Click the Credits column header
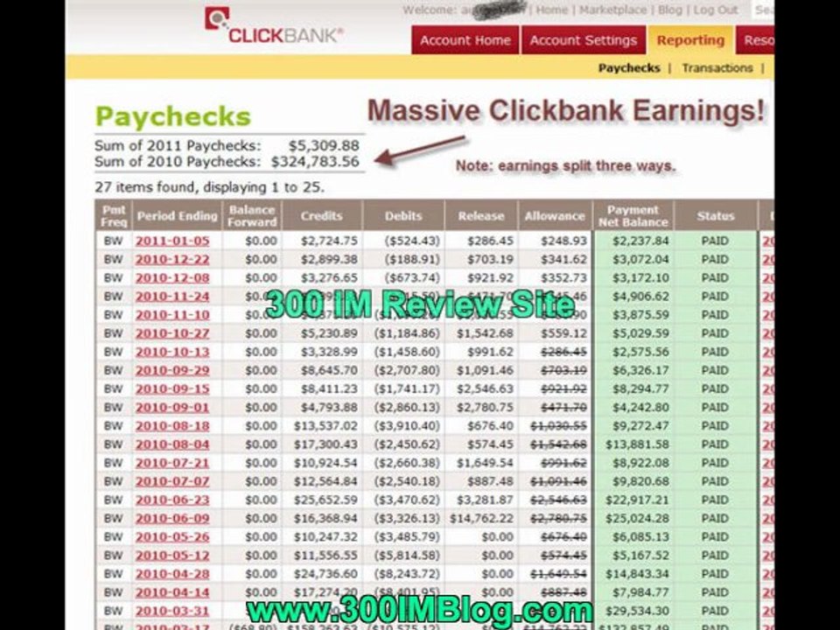The height and width of the screenshot is (630, 840). (321, 216)
